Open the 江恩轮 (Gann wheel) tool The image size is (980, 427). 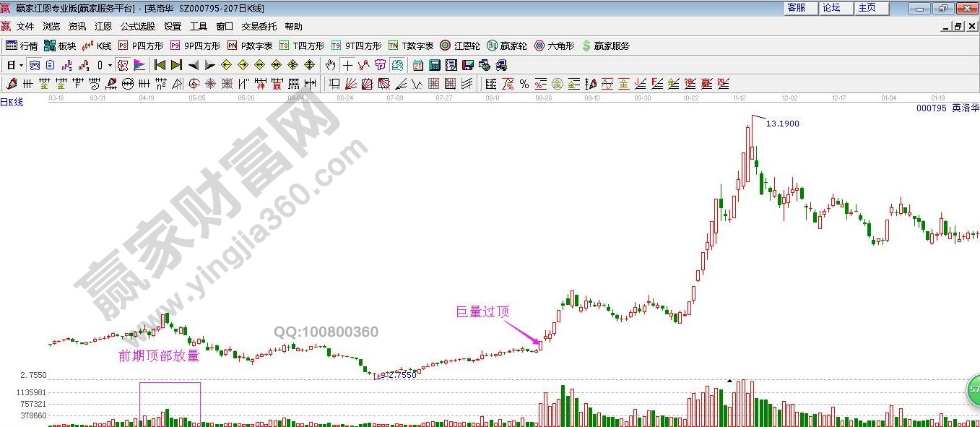[x=461, y=46]
